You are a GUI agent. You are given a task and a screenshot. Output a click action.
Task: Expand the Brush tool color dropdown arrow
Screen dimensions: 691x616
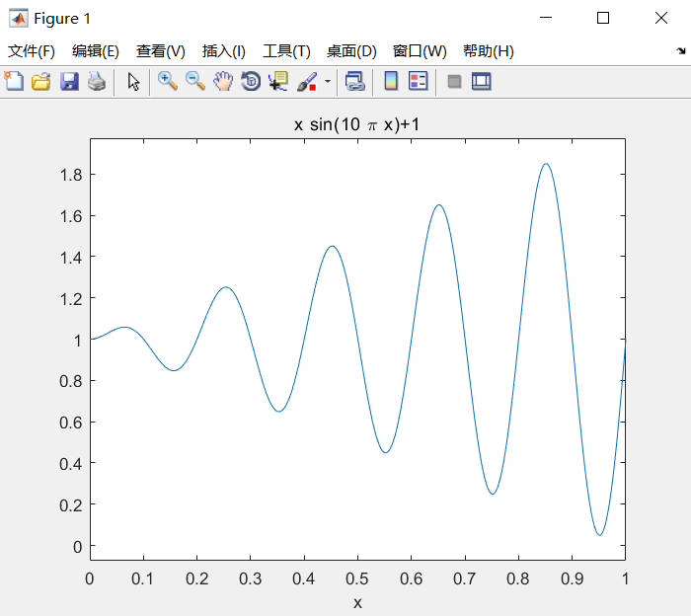click(328, 82)
